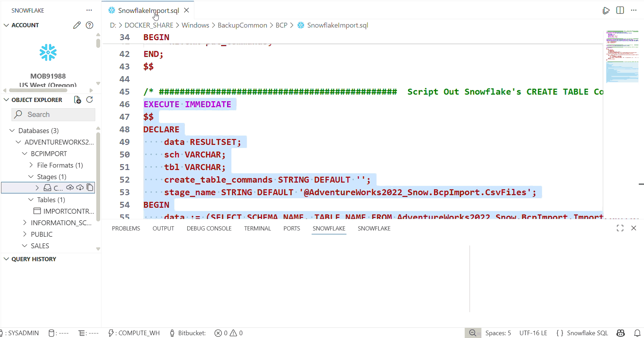Click the Object Explorer tree vertical scrollbar
644x338 pixels.
pyautogui.click(x=98, y=176)
